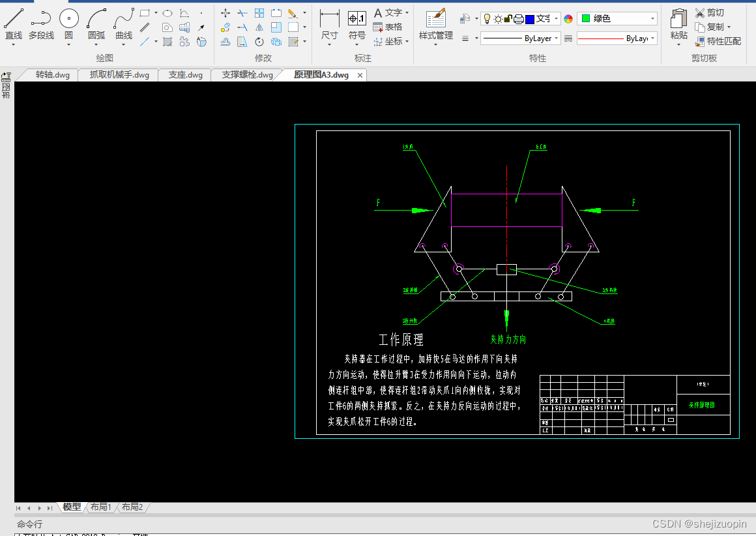
Task: Open the red ByLayer line dropdown
Action: (x=618, y=38)
